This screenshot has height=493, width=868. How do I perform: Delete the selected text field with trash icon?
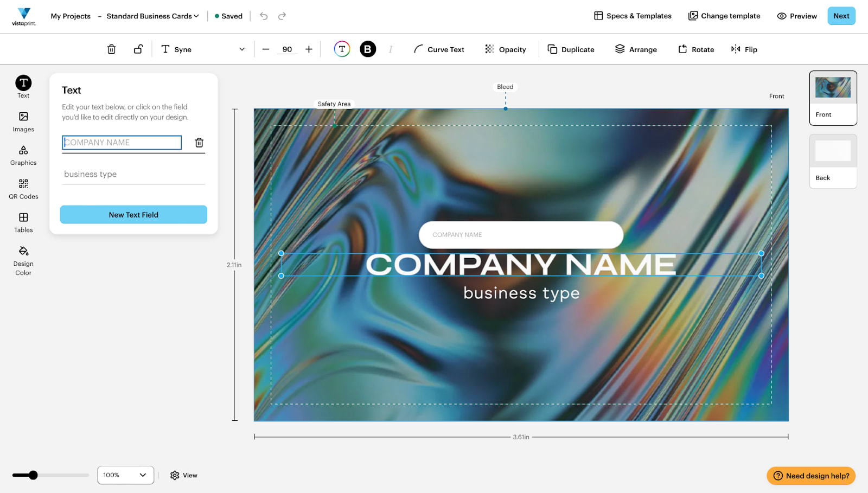click(x=199, y=142)
